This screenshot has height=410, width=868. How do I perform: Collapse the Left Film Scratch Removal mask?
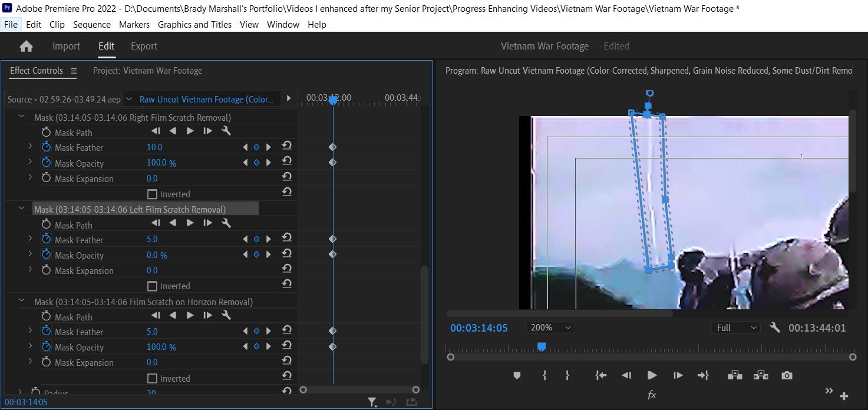tap(22, 209)
